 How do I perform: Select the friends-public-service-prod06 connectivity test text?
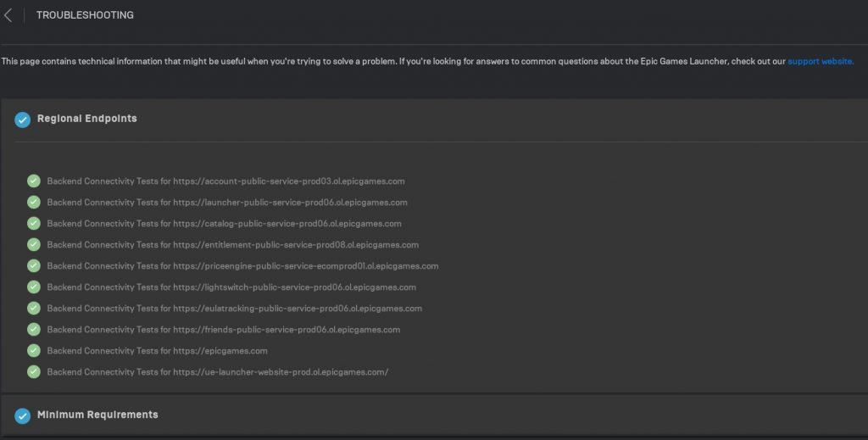224,330
